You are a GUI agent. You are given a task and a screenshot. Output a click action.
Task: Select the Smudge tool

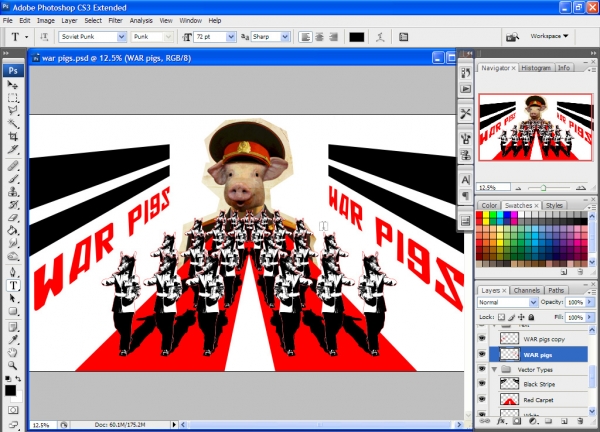(13, 243)
